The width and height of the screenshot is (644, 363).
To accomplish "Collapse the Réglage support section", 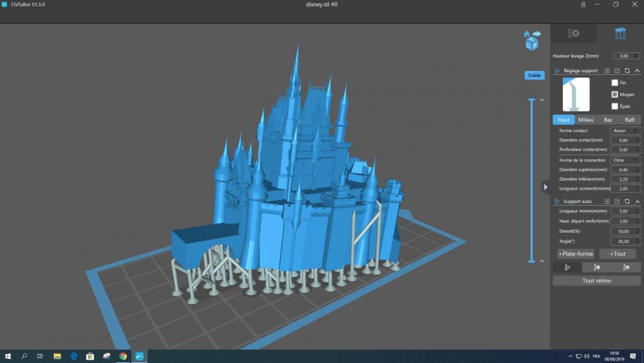I will point(637,71).
